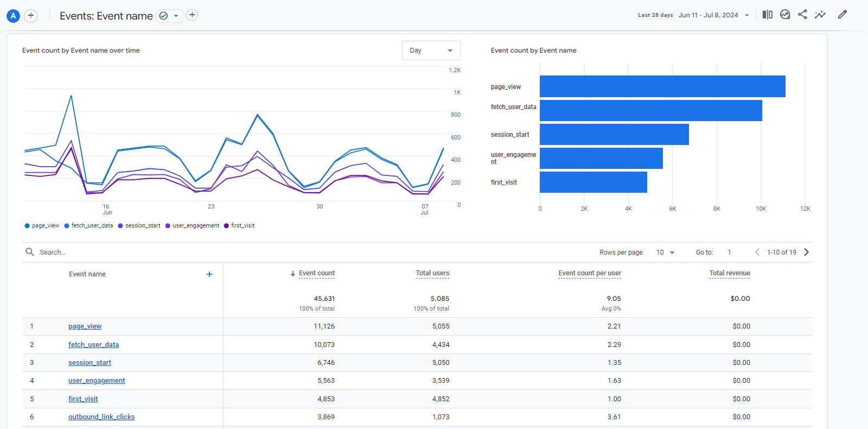Sort by Total users column header
The width and height of the screenshot is (868, 429).
coord(432,273)
